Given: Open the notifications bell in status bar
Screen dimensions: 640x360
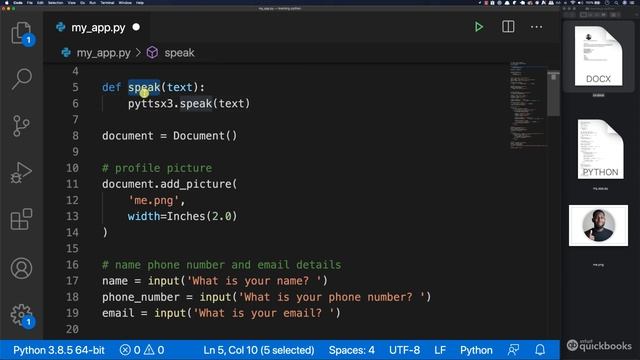Looking at the screenshot, I should (x=540, y=350).
